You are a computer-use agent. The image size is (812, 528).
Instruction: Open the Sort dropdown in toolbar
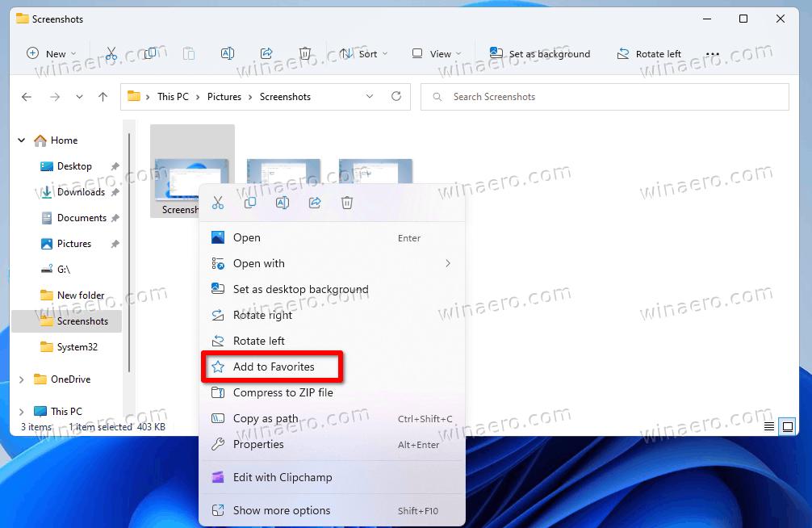tap(363, 54)
